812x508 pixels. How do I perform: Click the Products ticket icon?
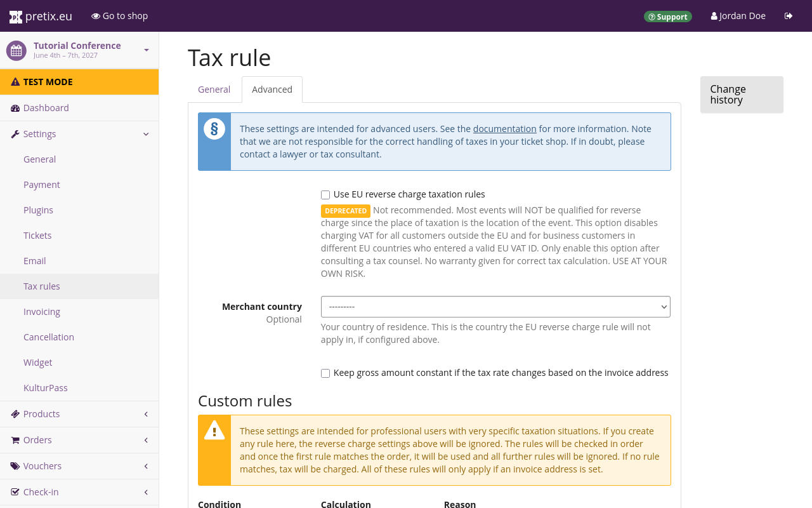point(15,414)
